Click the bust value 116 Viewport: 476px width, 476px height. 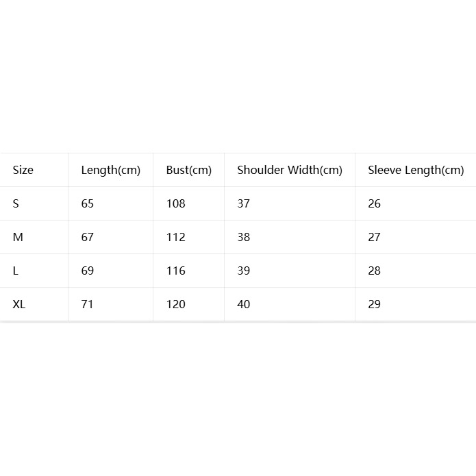[176, 271]
